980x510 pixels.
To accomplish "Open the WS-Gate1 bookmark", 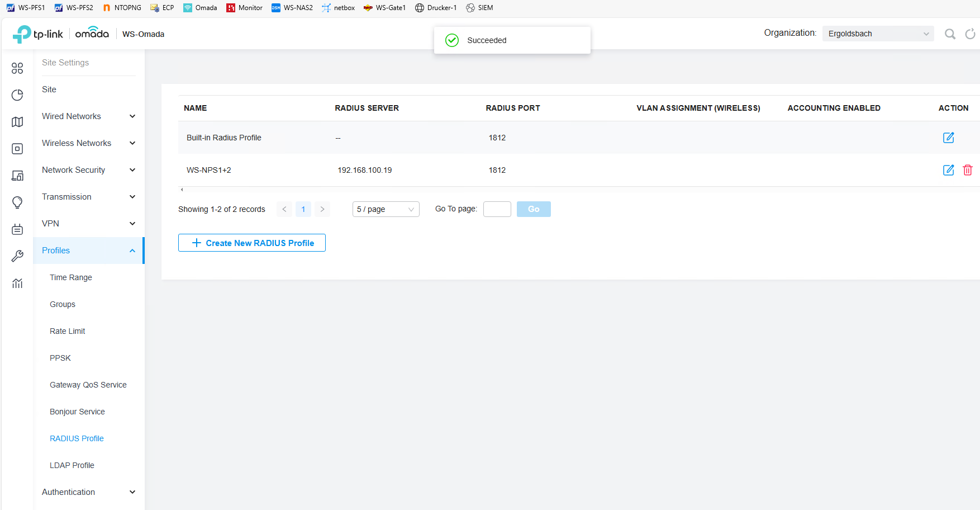I will 384,8.
